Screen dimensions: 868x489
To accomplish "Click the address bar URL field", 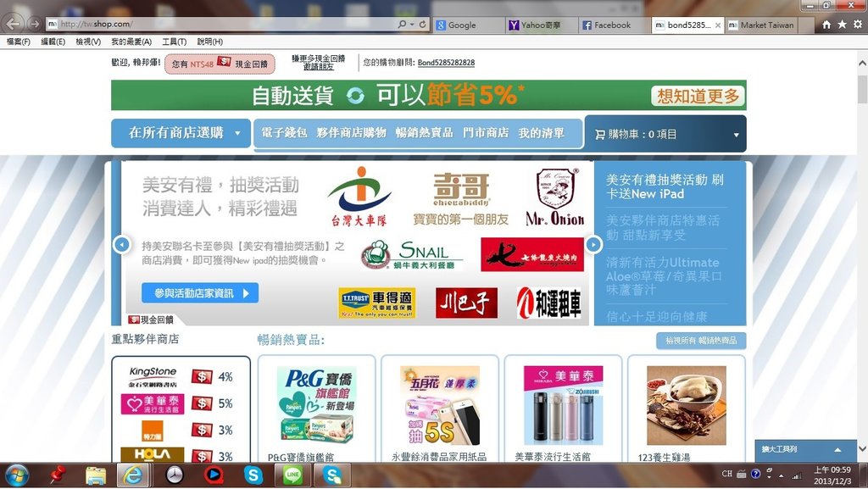I will click(x=221, y=25).
